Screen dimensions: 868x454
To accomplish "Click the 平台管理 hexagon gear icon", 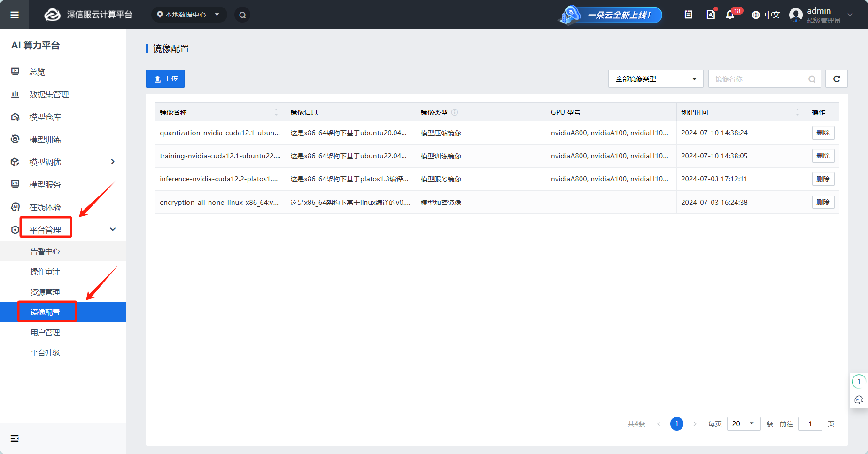I will coord(15,229).
